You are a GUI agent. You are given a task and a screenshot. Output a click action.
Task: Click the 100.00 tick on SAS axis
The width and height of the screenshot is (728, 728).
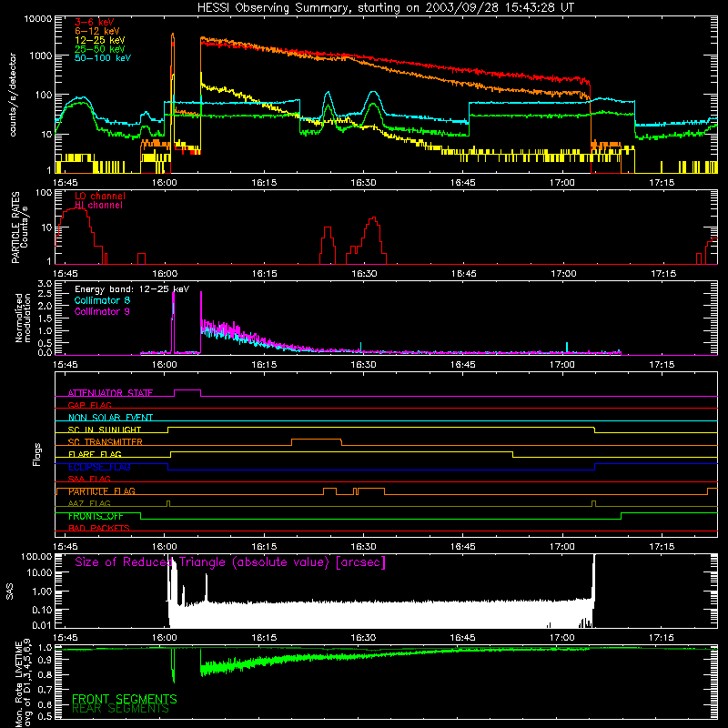[36, 556]
